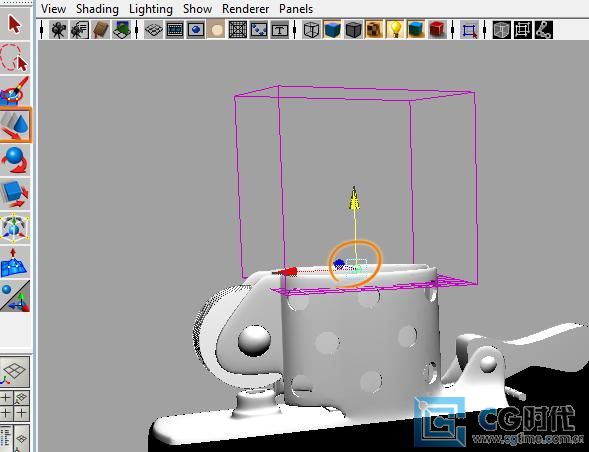589x452 pixels.
Task: Open Camera Attributes from panel toolbar
Action: [x=80, y=30]
